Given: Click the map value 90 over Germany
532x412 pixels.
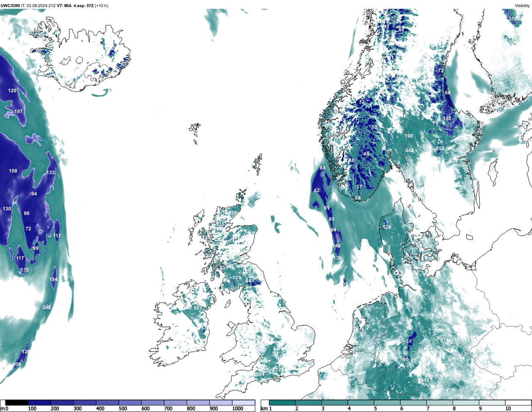Looking at the screenshot, I should [x=406, y=359].
